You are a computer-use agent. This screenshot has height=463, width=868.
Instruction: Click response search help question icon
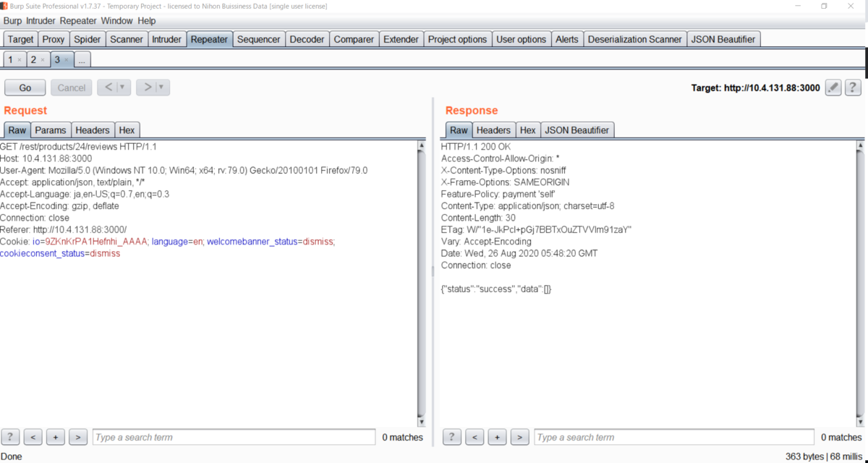(451, 437)
